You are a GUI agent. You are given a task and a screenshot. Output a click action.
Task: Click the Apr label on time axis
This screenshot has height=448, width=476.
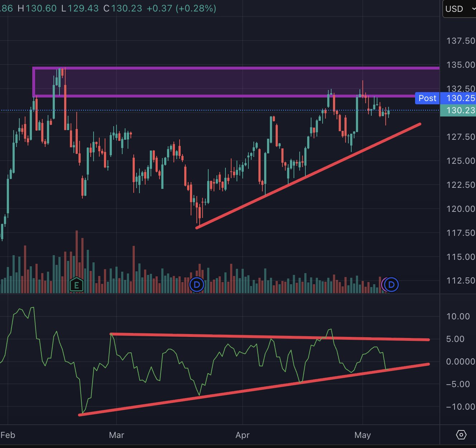[x=242, y=435]
